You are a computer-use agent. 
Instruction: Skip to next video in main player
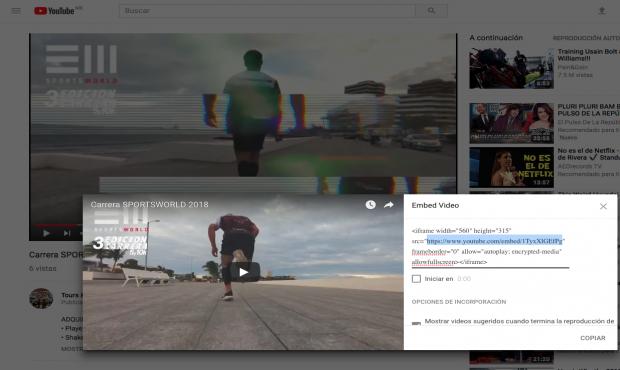click(x=67, y=234)
